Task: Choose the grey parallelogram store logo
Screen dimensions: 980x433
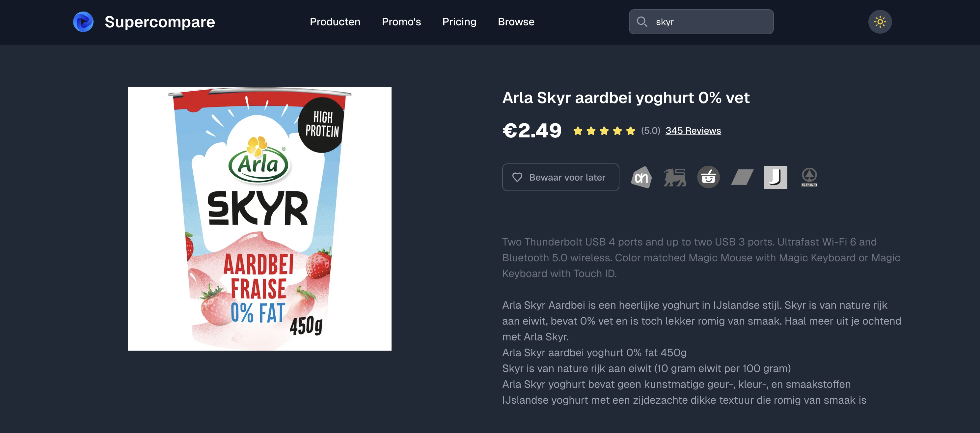Action: click(742, 178)
